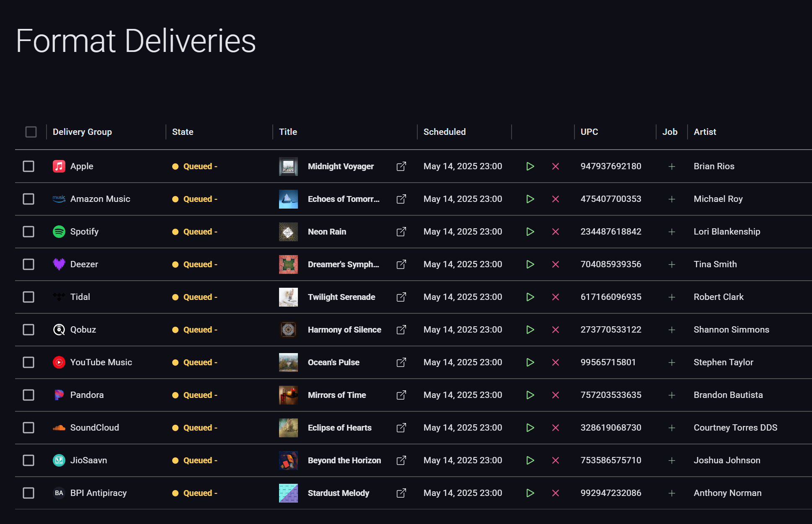Sort by Artist column header
Screen dimensions: 812x524
pyautogui.click(x=705, y=132)
